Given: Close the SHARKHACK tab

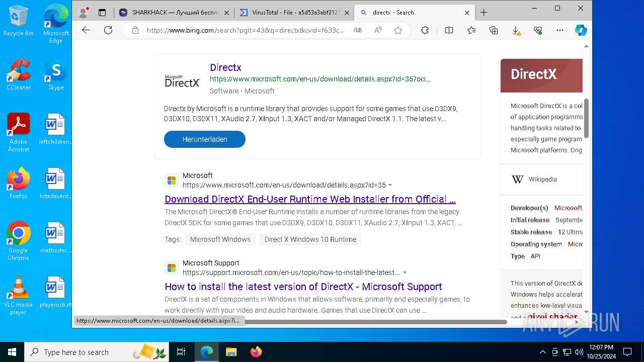Looking at the screenshot, I should point(226,13).
